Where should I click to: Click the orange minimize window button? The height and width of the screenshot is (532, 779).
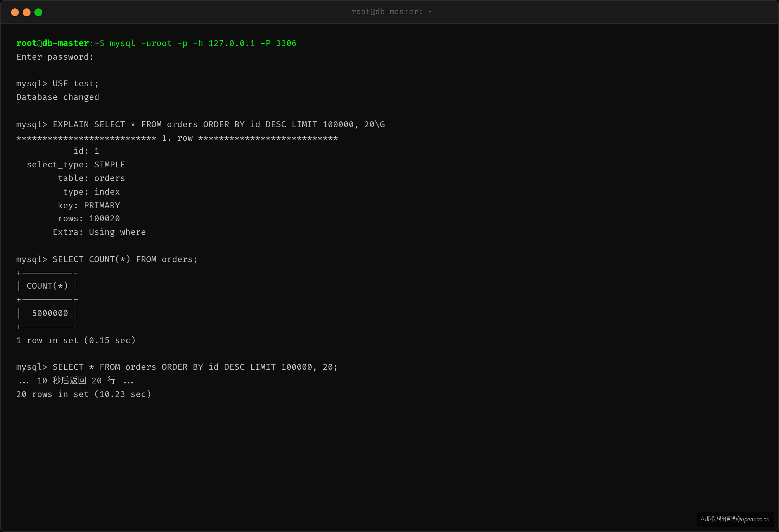[27, 12]
